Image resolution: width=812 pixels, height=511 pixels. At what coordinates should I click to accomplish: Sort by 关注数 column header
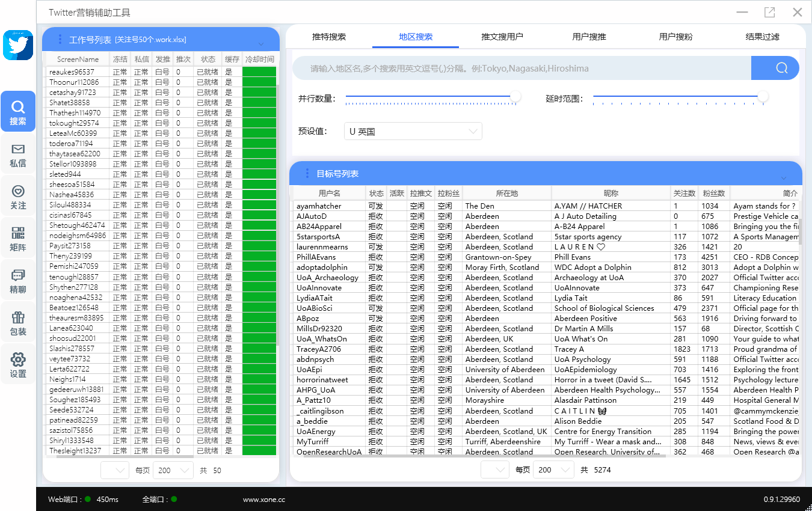[684, 194]
